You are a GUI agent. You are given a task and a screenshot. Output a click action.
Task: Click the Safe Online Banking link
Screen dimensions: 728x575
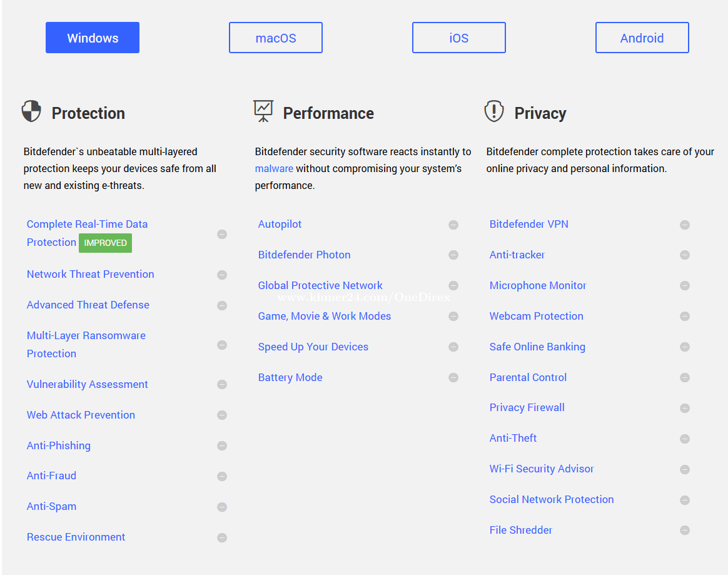coord(537,347)
